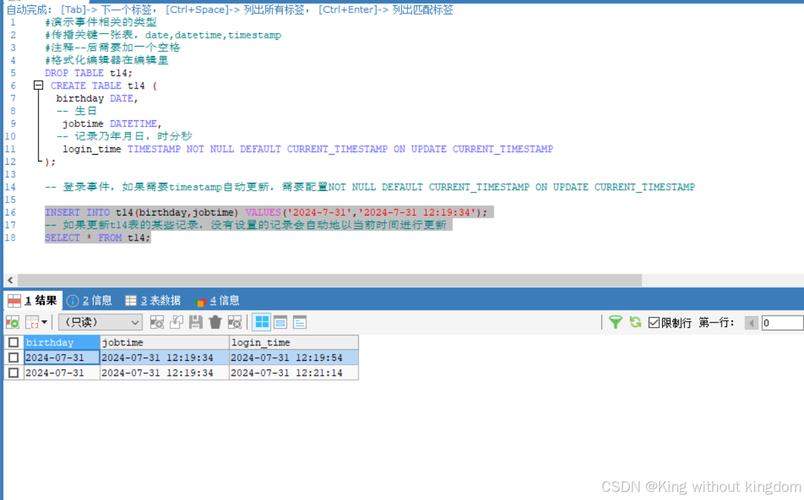Click the jobtime column header
Image resolution: width=804 pixels, height=500 pixels.
click(x=165, y=343)
